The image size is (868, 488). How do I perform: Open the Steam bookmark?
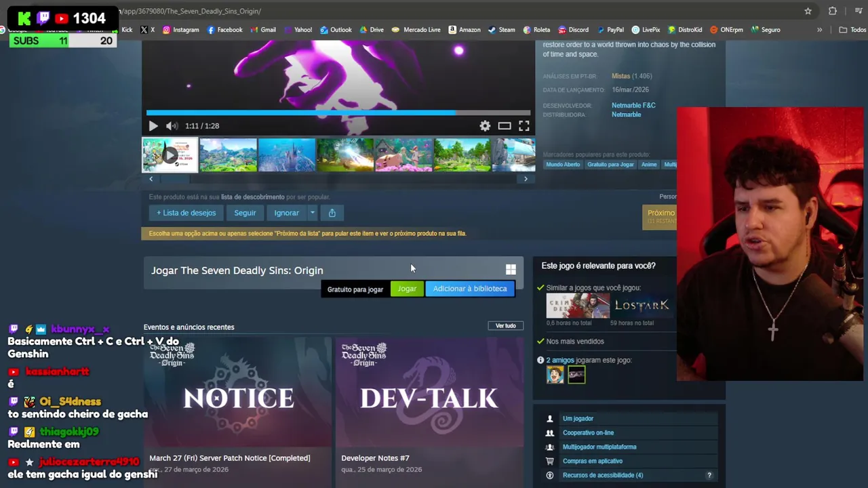(x=501, y=30)
